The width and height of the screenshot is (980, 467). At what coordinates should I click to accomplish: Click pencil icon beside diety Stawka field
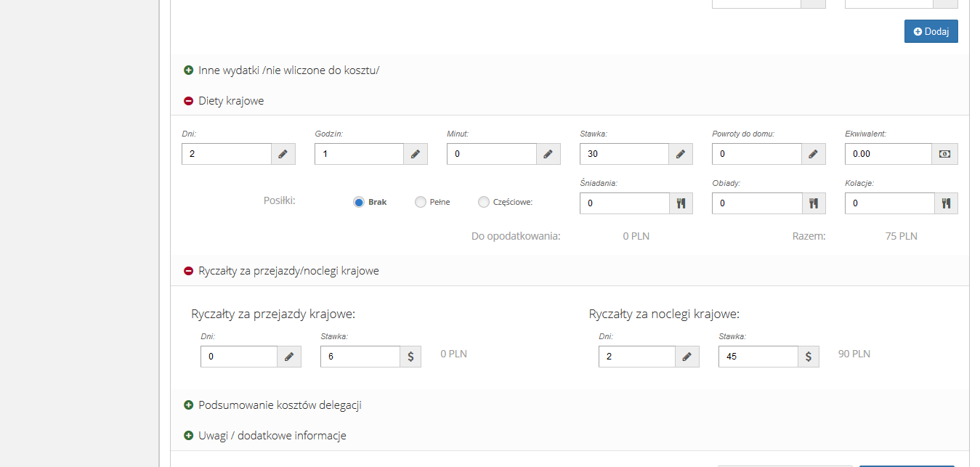click(x=681, y=154)
